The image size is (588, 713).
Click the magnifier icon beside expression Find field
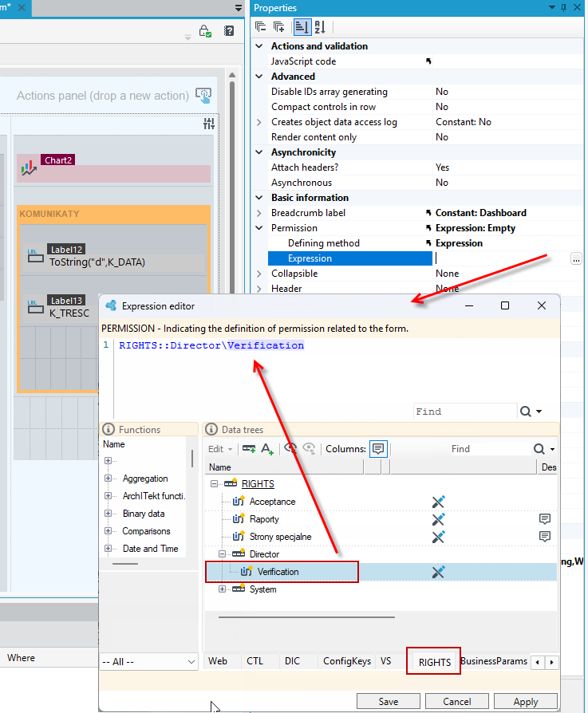[525, 412]
